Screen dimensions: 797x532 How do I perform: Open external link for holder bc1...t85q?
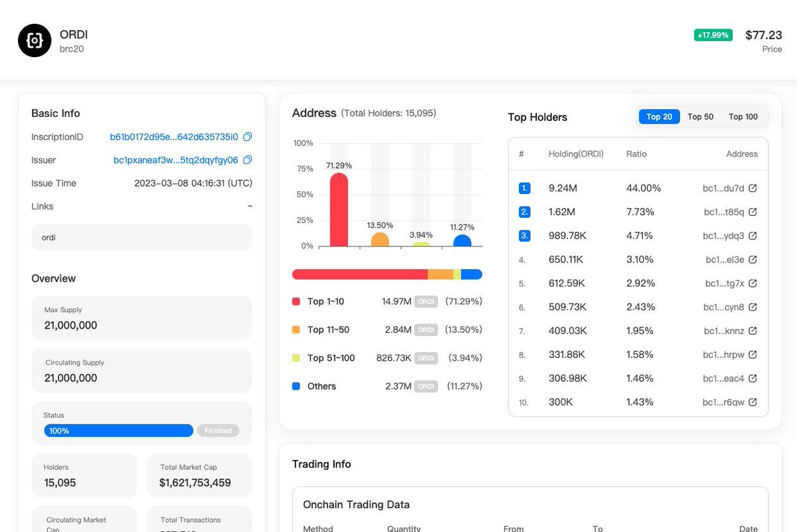pos(753,212)
